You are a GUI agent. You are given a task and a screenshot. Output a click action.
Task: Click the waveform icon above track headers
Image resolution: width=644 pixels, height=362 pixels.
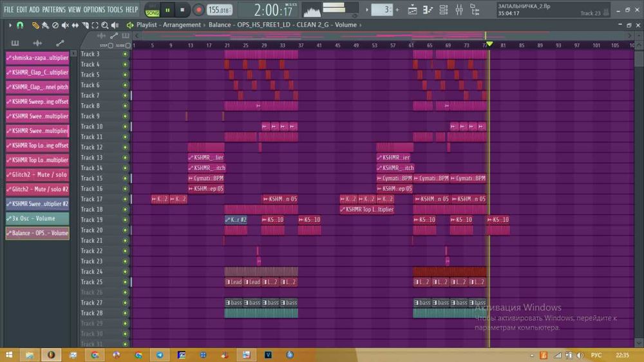coord(101,37)
